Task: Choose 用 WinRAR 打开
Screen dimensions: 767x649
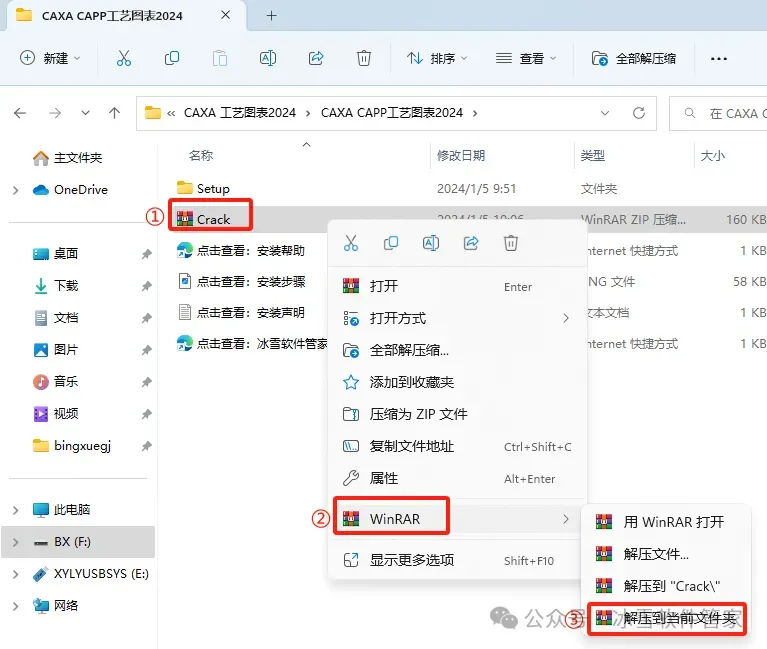Action: tap(667, 522)
